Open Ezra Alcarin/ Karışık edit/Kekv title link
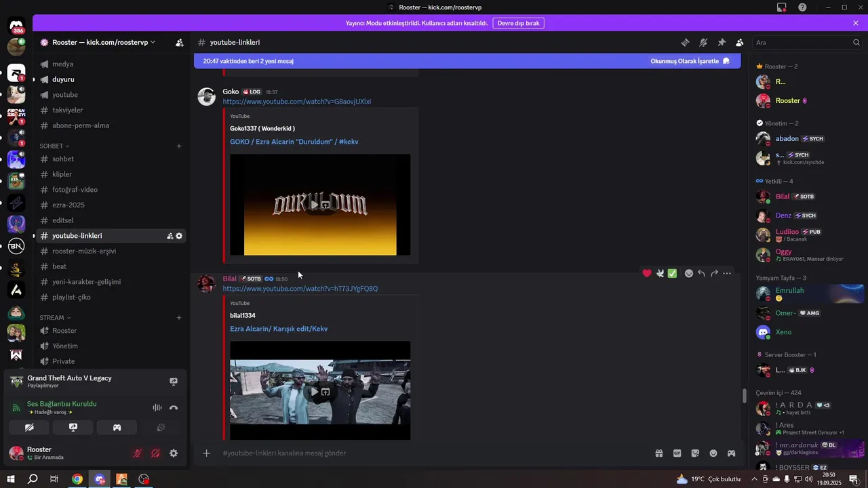Screen dimensions: 868x488 click(279, 329)
